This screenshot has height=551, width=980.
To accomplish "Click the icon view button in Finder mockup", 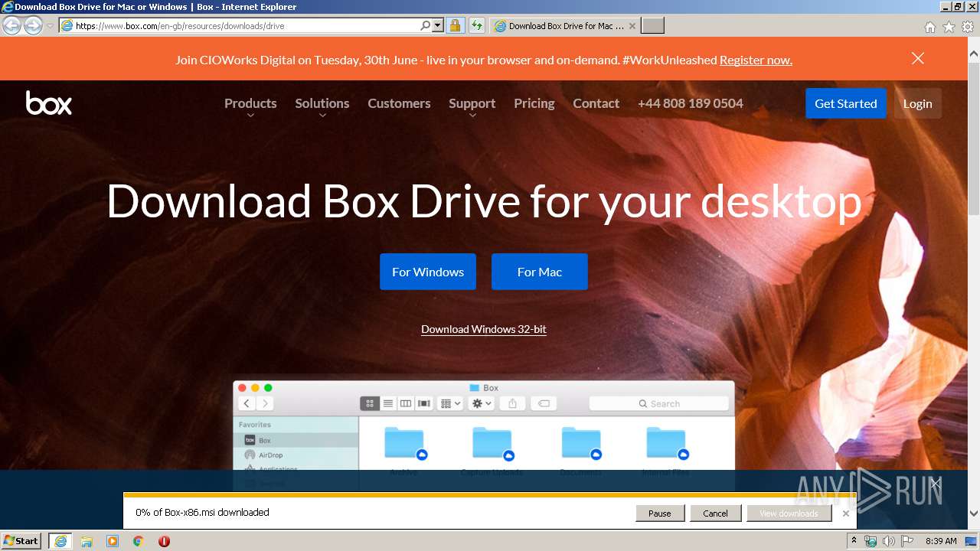I will (x=370, y=403).
